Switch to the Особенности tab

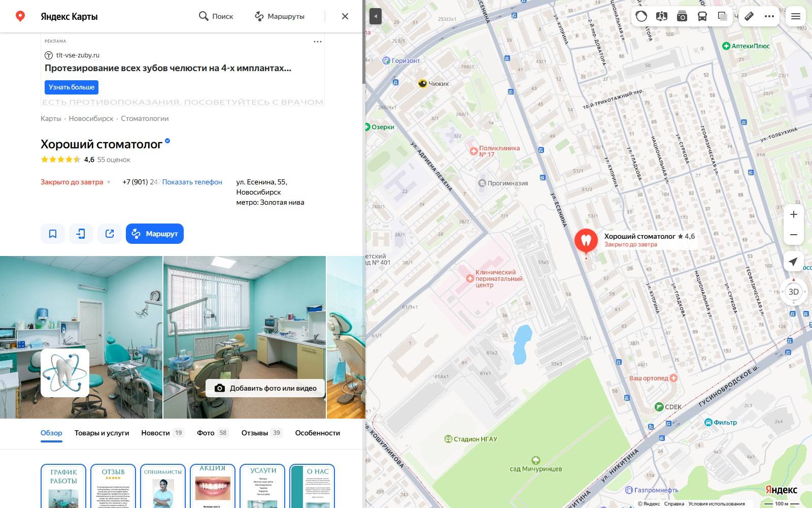click(318, 433)
